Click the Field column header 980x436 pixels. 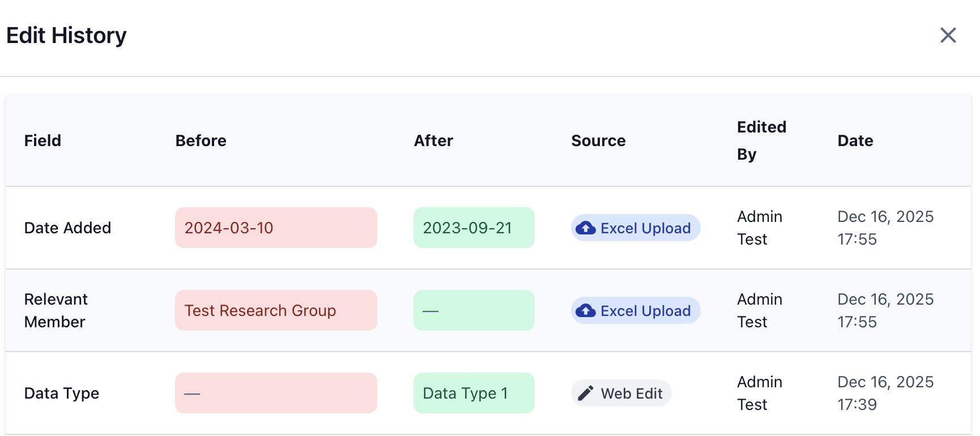click(42, 140)
